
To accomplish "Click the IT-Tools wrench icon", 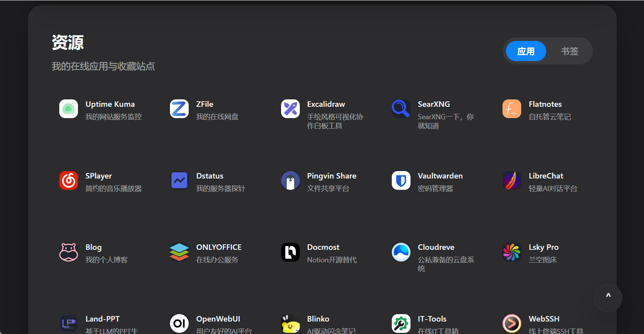I will [401, 323].
